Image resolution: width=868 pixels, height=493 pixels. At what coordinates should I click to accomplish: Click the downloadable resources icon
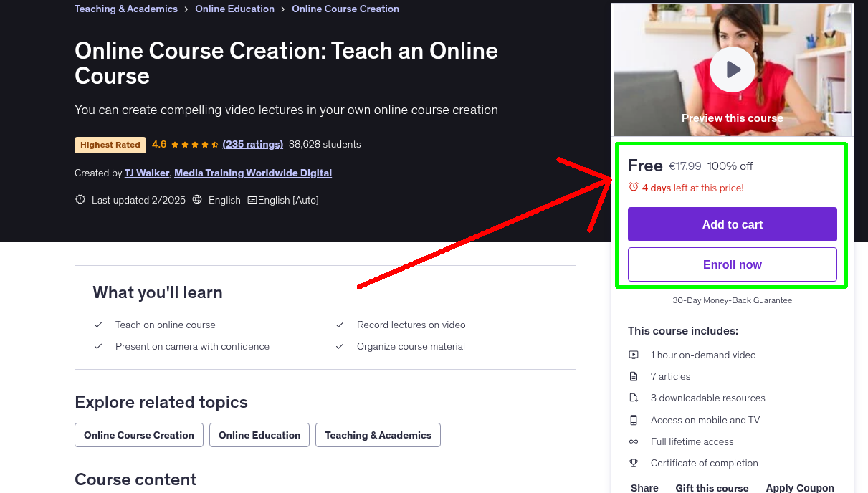click(634, 398)
